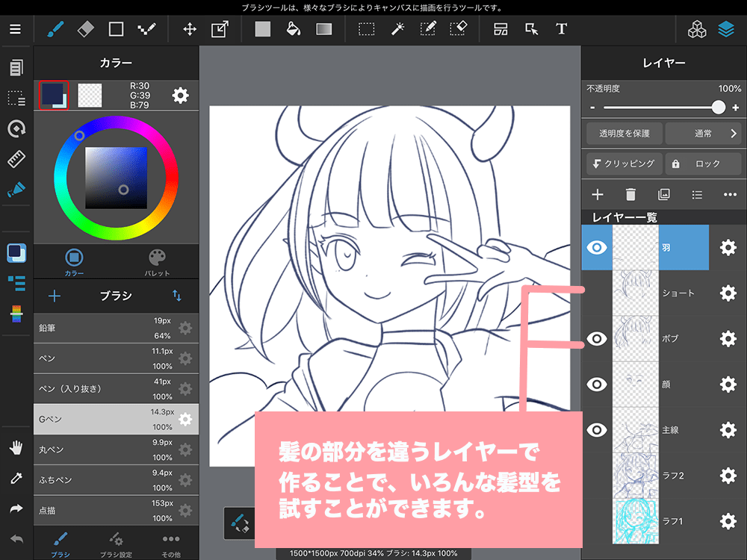Screen dimensions: 747x560
Task: Open the hamburger main menu
Action: 15,29
